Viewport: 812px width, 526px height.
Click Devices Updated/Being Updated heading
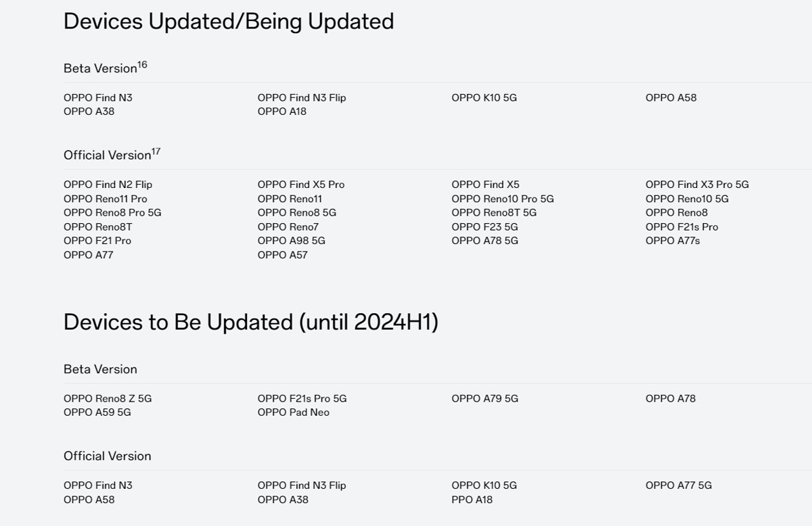(x=229, y=22)
